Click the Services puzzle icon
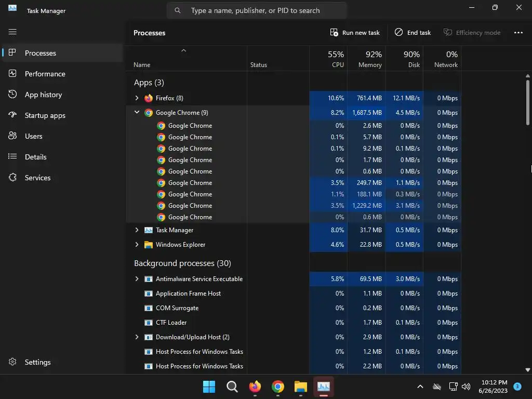Viewport: 532px width, 399px height. pos(12,178)
